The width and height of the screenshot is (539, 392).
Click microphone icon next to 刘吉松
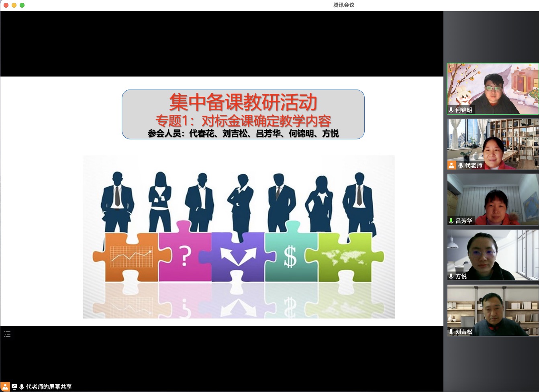[x=451, y=332]
